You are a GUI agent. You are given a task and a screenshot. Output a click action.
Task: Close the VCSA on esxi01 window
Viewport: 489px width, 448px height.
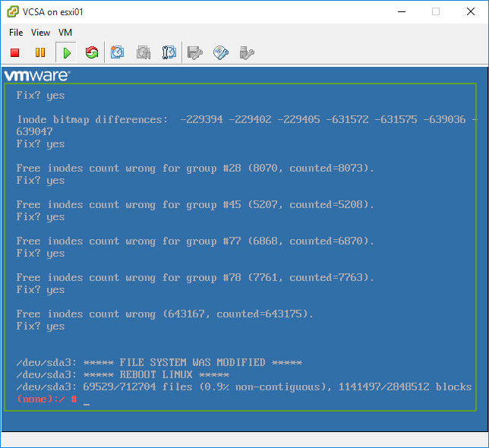(x=471, y=11)
